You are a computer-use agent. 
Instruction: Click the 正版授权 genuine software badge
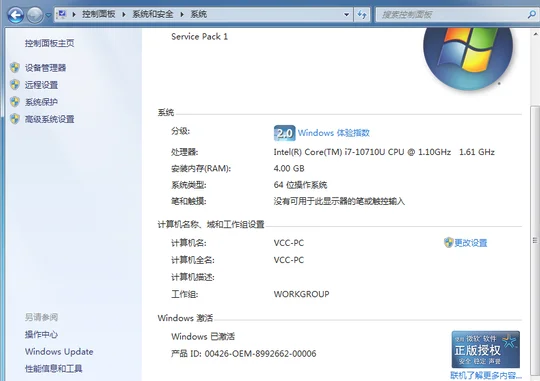486,349
